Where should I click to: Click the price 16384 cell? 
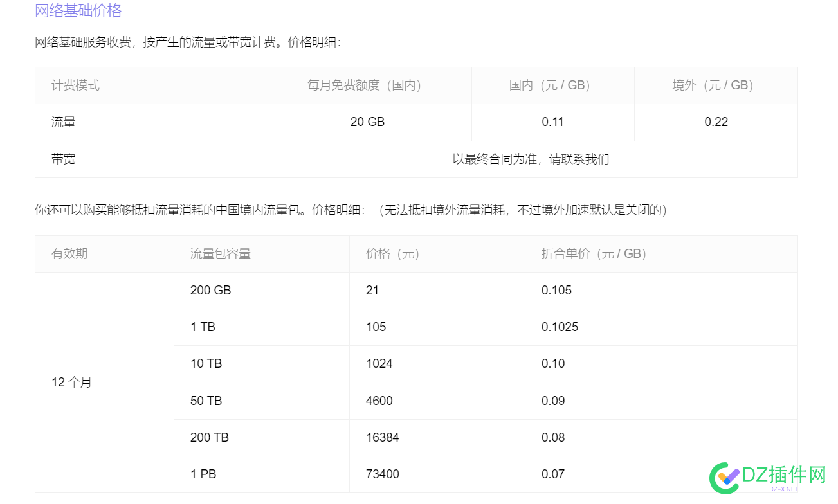pyautogui.click(x=437, y=438)
